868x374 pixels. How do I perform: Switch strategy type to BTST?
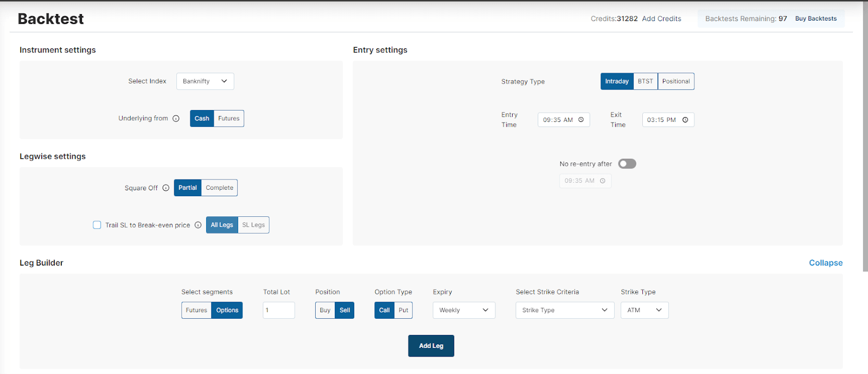[645, 81]
